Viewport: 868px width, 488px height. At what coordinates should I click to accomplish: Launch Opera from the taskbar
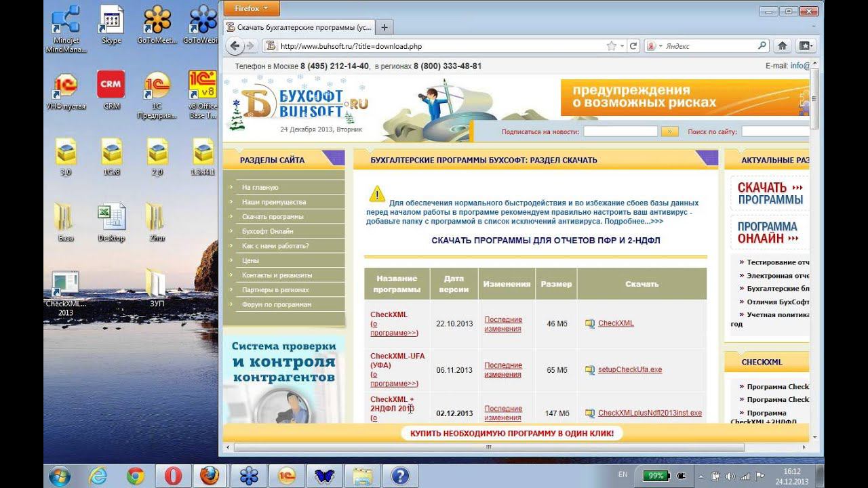(173, 476)
